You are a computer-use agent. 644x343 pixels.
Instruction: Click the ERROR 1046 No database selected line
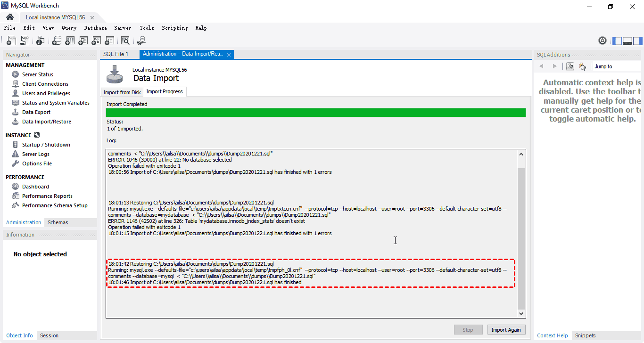click(x=170, y=160)
